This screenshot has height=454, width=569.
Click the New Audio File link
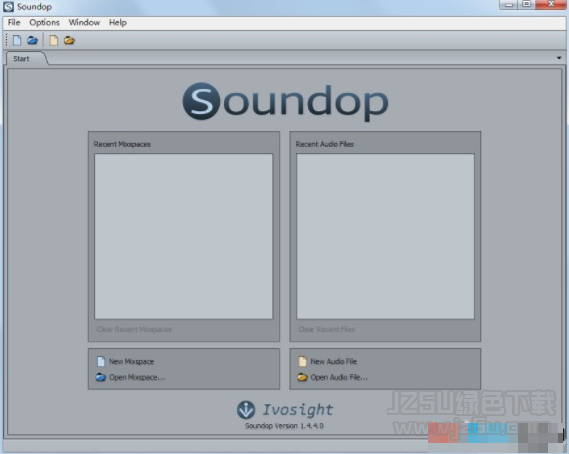(x=333, y=361)
